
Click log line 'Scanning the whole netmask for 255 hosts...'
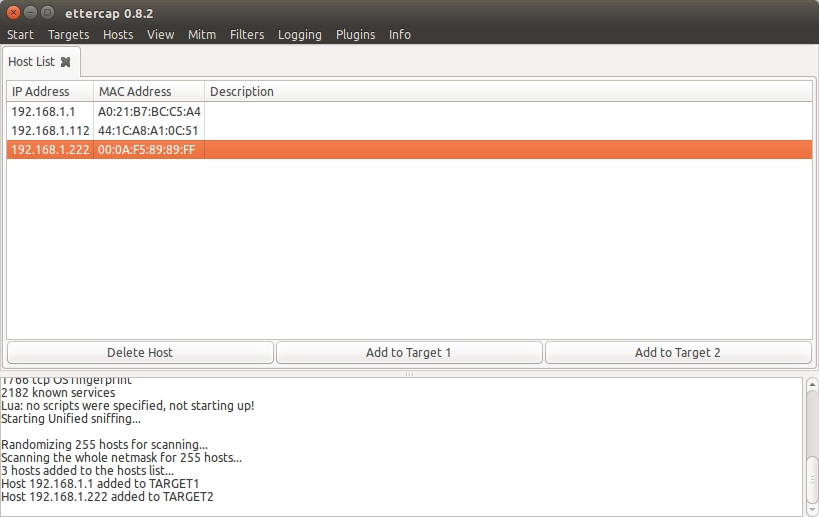(121, 458)
